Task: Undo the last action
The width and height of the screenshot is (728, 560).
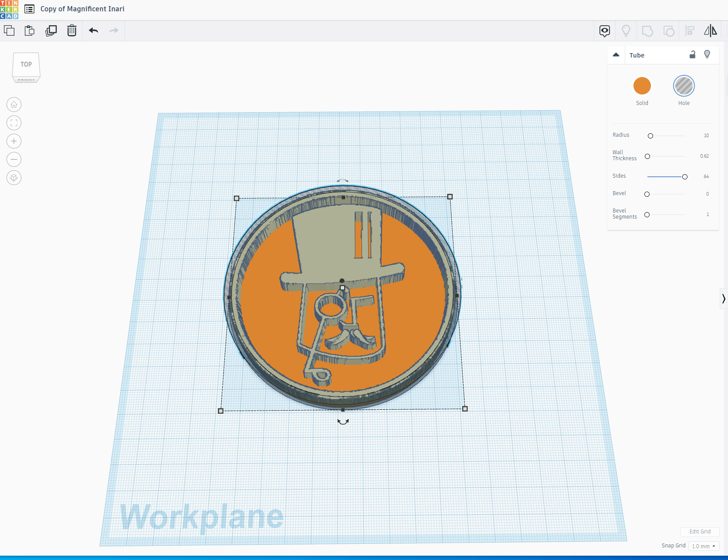Action: [x=93, y=30]
